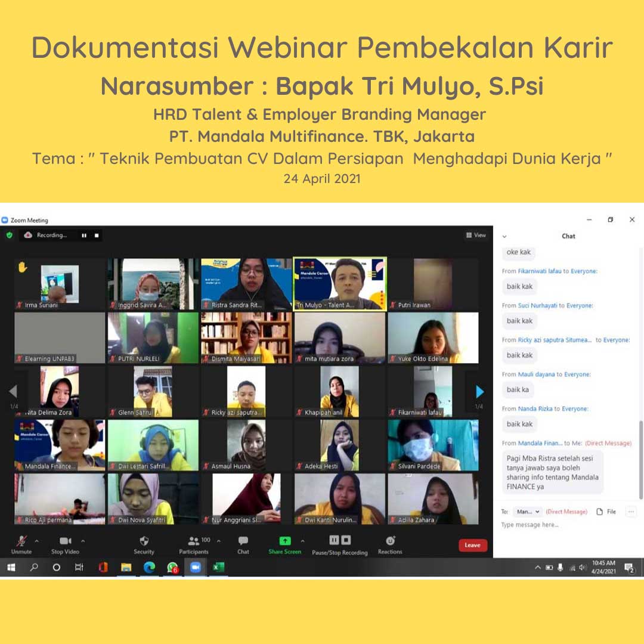Open Excel from the taskbar
The width and height of the screenshot is (644, 644).
click(x=218, y=568)
